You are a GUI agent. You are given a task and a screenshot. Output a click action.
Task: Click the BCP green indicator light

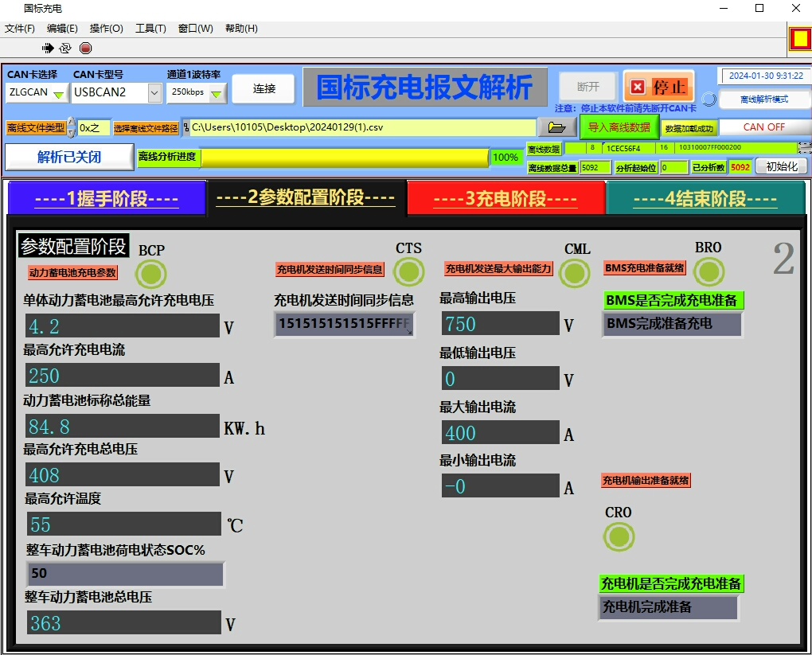151,275
